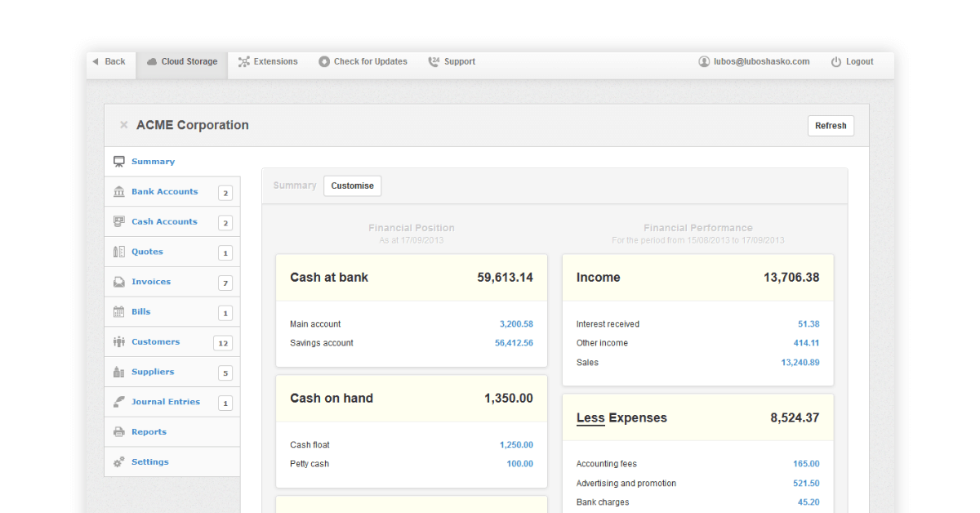Click the Cloud Storage cloud icon

pos(152,61)
